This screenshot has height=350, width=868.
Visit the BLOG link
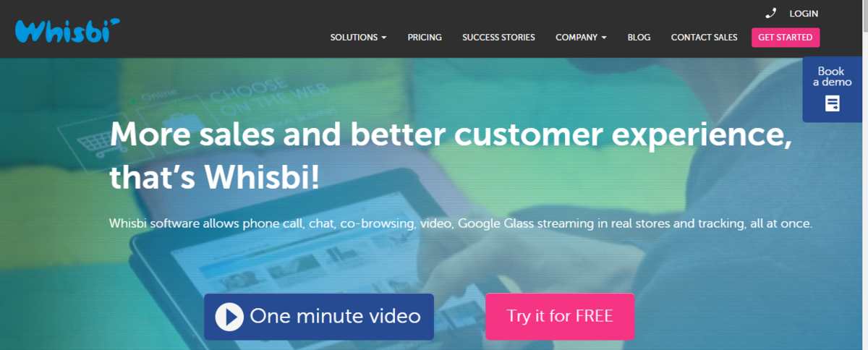tap(639, 37)
